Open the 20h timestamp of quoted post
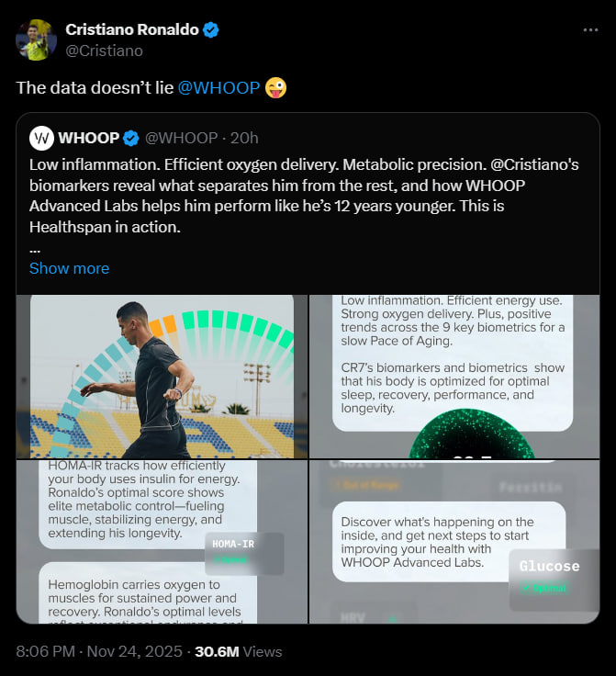 [x=244, y=138]
